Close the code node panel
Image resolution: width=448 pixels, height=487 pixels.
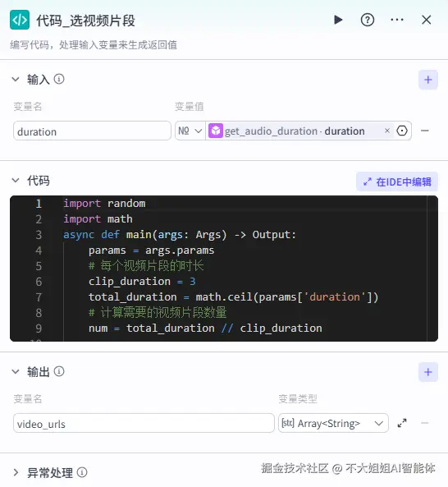[x=427, y=20]
